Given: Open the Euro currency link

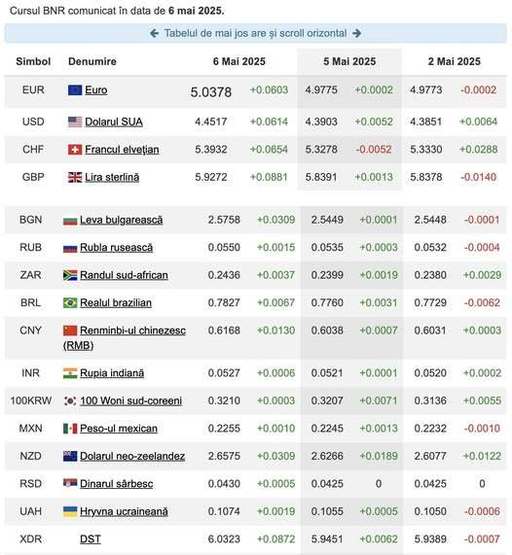Looking at the screenshot, I should [x=96, y=90].
